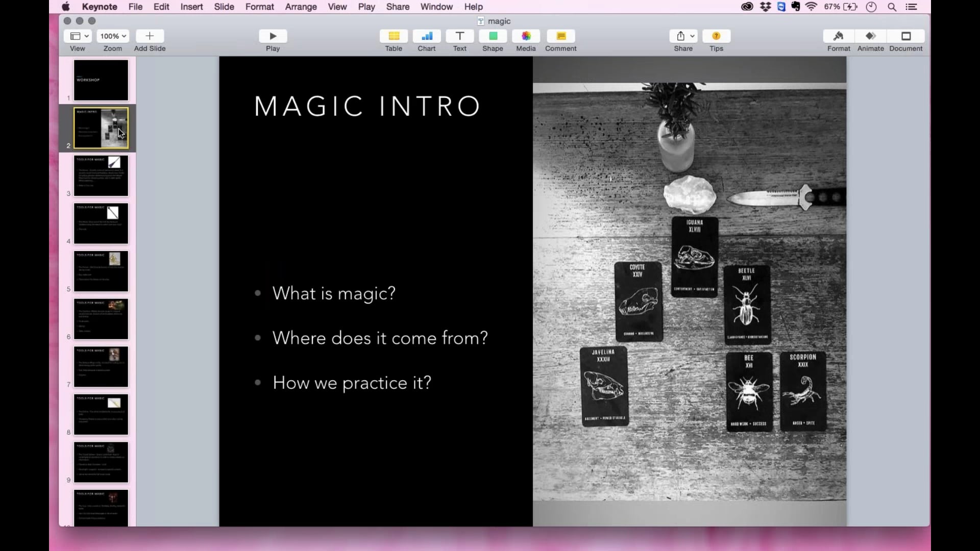The height and width of the screenshot is (551, 980).
Task: Click the battery 67% status
Action: click(840, 7)
